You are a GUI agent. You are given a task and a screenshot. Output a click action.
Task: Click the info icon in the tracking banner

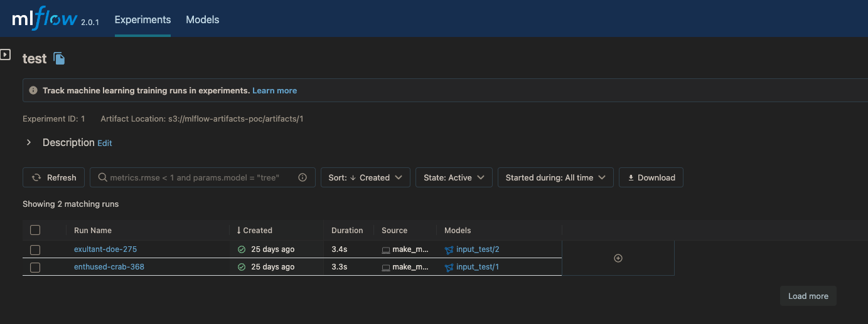click(x=34, y=91)
